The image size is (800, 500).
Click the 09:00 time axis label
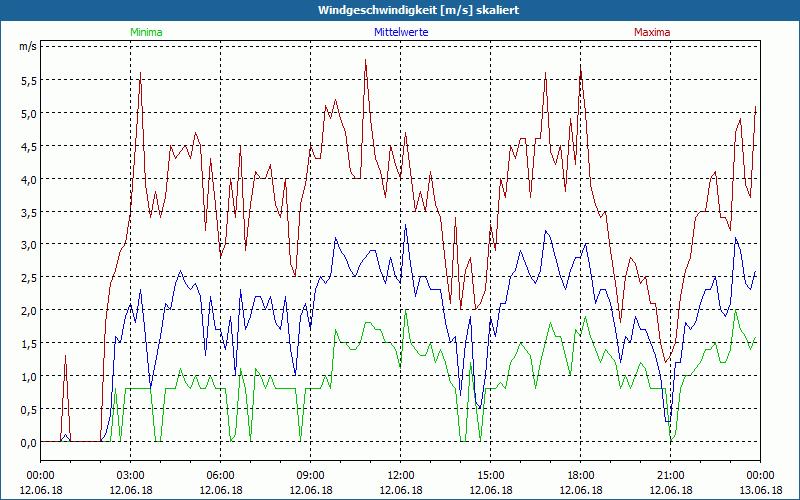[311, 476]
